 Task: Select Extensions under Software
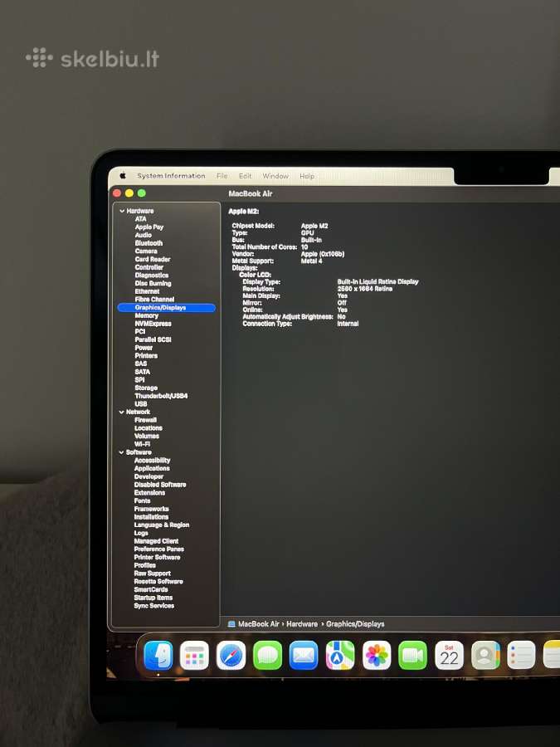coord(149,492)
